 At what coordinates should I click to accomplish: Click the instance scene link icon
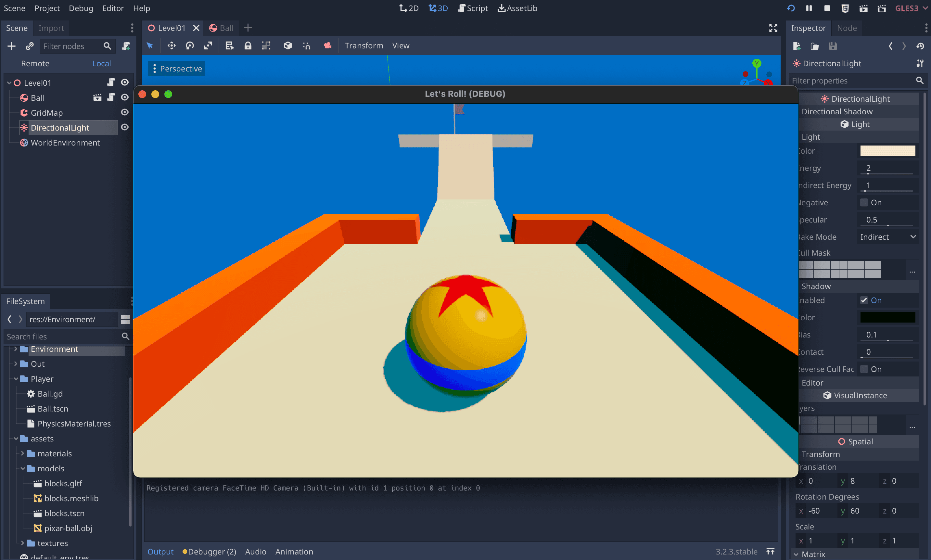coord(30,46)
